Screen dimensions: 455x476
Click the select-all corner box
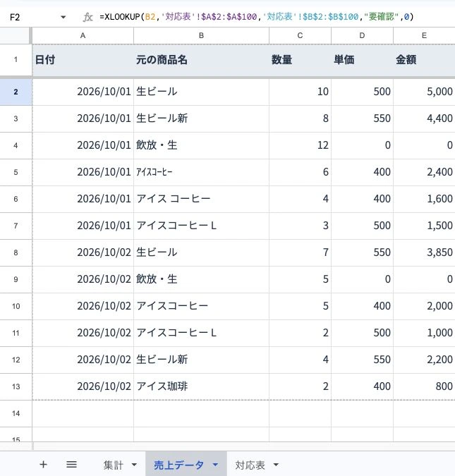tap(16, 35)
